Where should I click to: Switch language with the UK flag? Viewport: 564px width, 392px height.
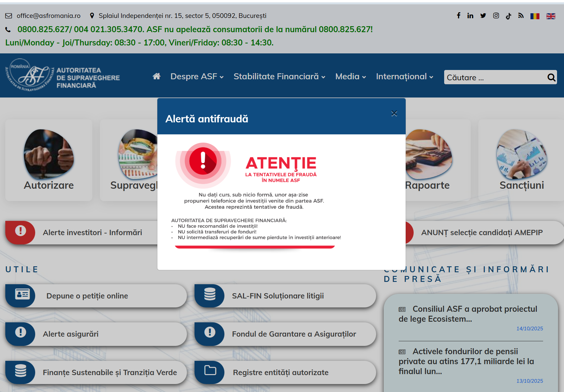pos(551,16)
